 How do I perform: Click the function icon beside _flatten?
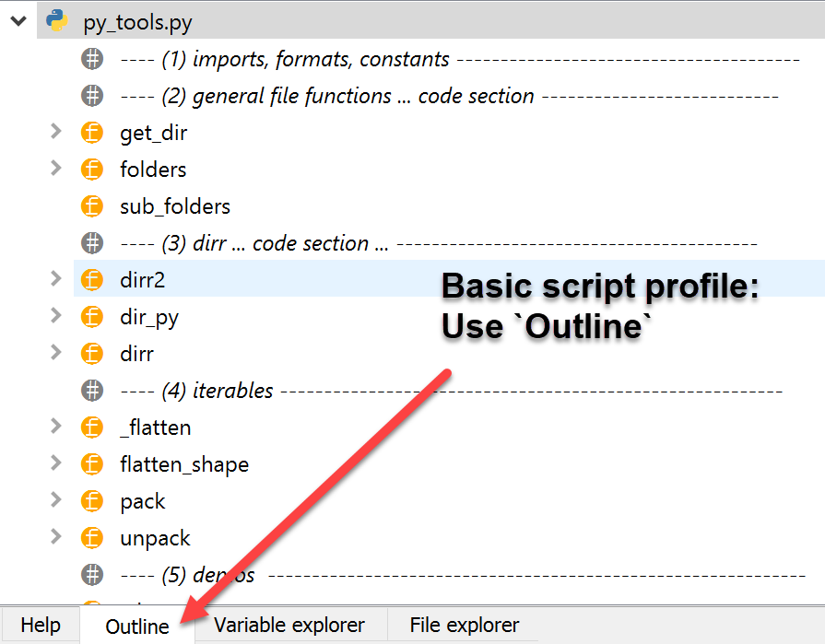pos(92,427)
